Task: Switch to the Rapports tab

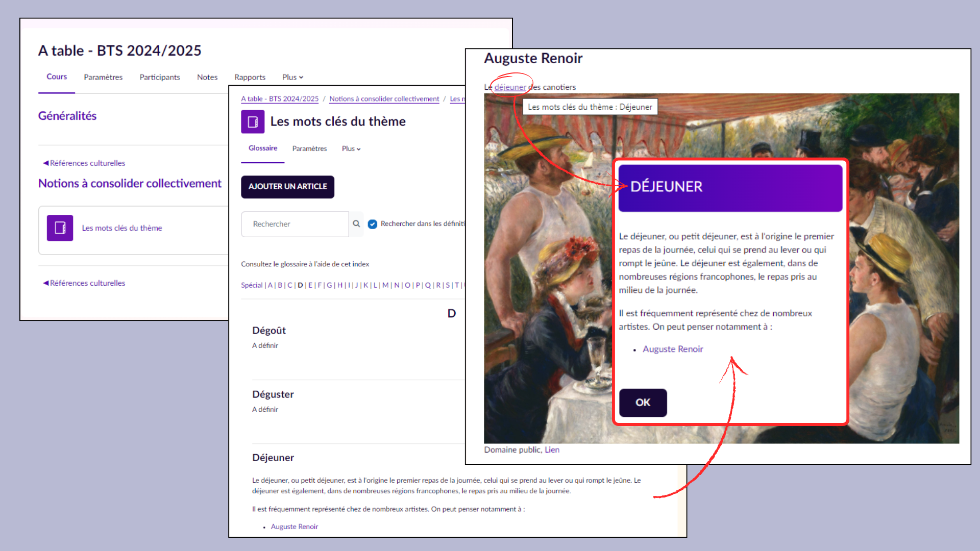Action: (250, 77)
